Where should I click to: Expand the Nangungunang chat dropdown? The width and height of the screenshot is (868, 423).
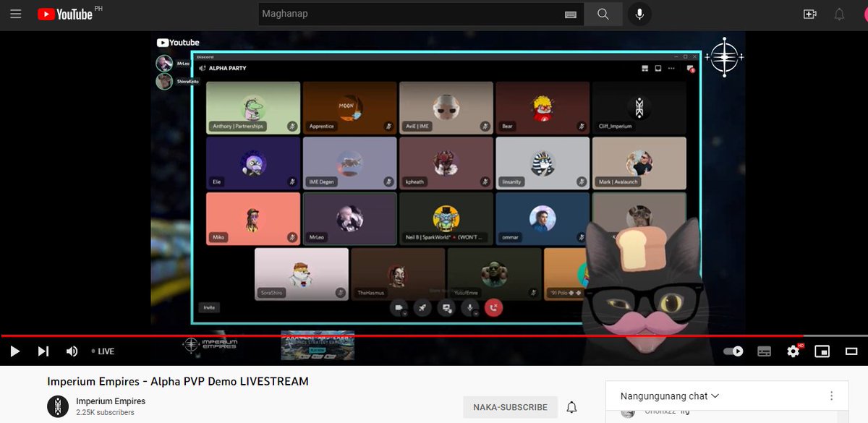point(670,396)
